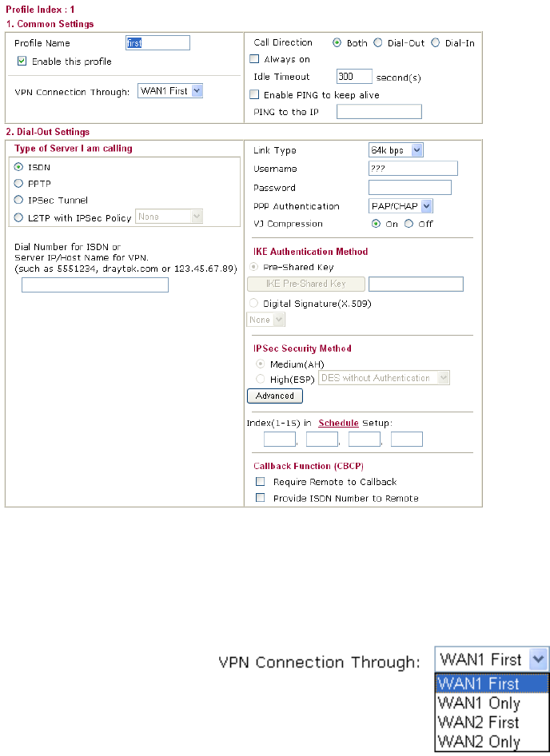The image size is (550, 756).
Task: Select Dial-In call direction
Action: pos(436,43)
